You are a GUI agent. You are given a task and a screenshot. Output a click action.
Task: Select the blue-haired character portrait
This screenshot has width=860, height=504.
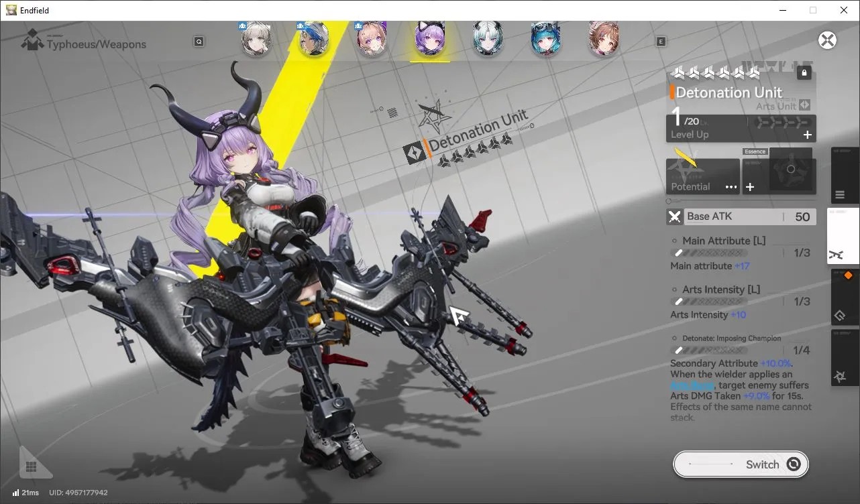(313, 39)
